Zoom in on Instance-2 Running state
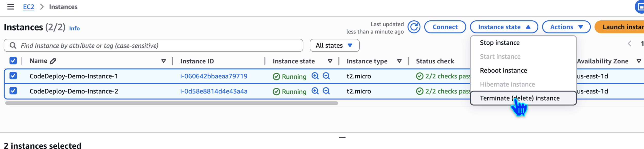The height and width of the screenshot is (149, 644). (x=315, y=91)
